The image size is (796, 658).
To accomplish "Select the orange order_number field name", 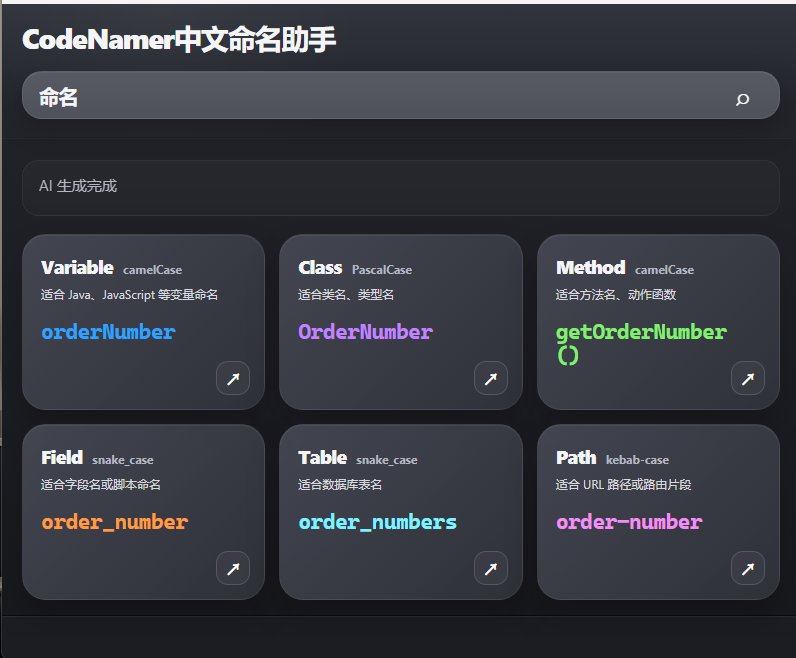I will pos(114,522).
